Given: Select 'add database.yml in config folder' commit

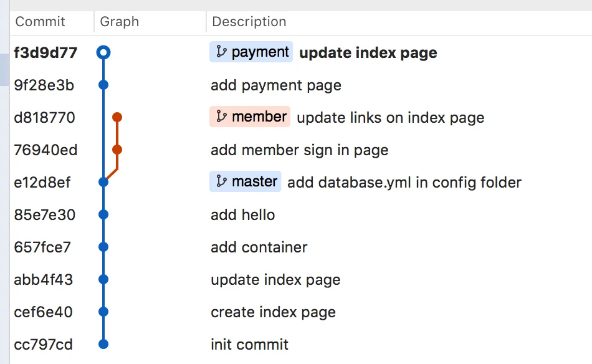Looking at the screenshot, I should click(x=404, y=183).
